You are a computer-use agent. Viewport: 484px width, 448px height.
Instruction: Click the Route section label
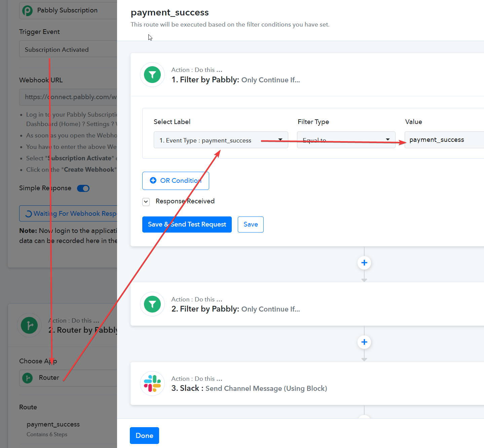(x=28, y=407)
